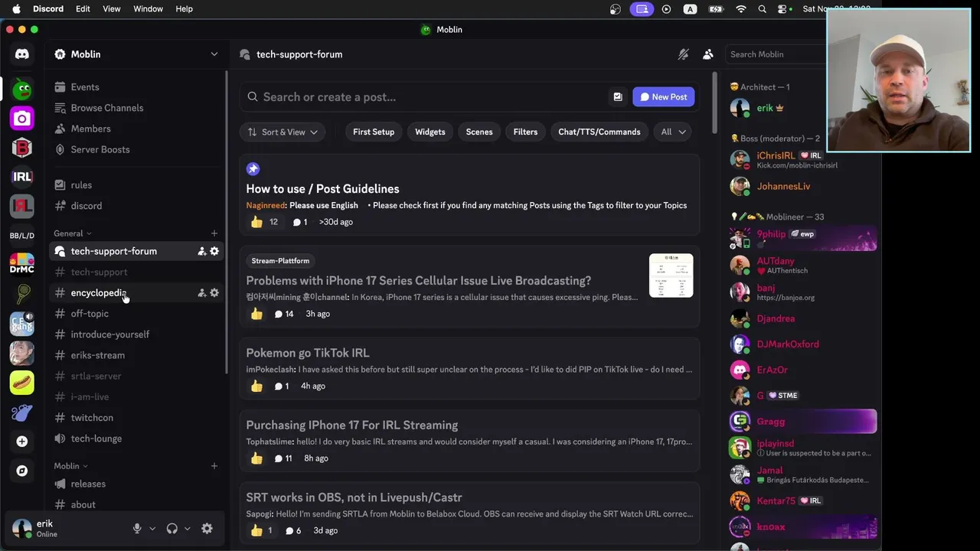Click invite icon on encyclopedia channel

201,292
